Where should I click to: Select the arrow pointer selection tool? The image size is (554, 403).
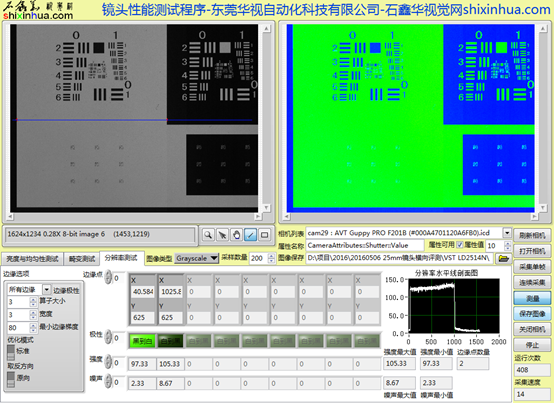[x=222, y=235]
